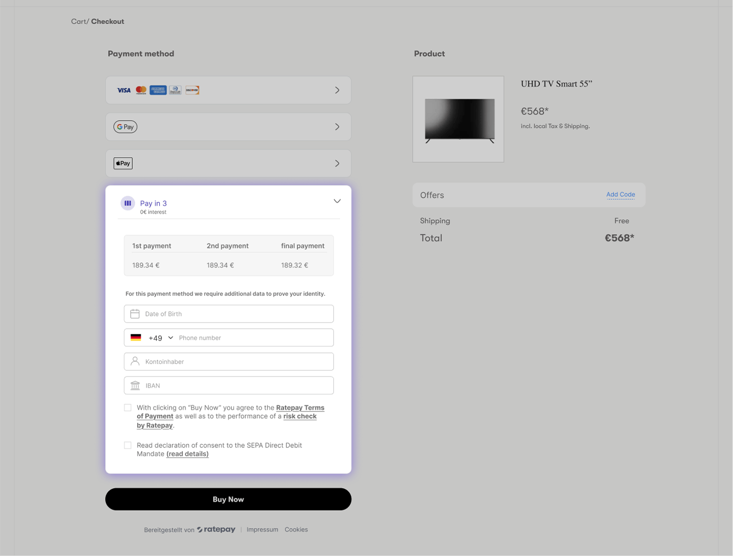Expand the Apple Pay payment option
Screen dimensions: 733x560
click(337, 163)
